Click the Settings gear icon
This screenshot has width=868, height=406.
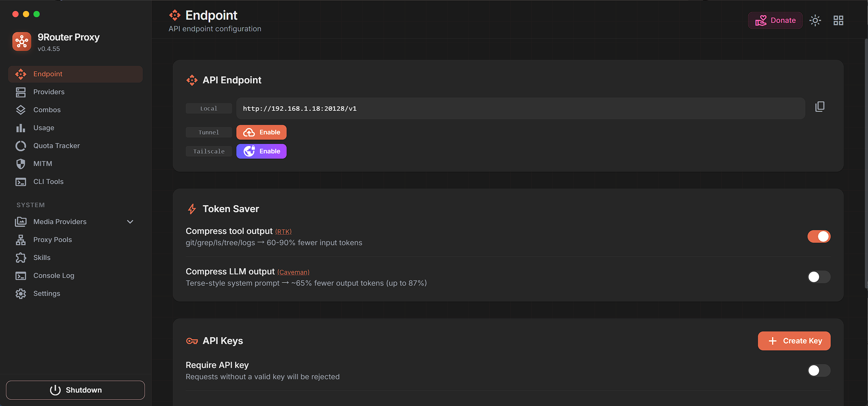coord(21,294)
